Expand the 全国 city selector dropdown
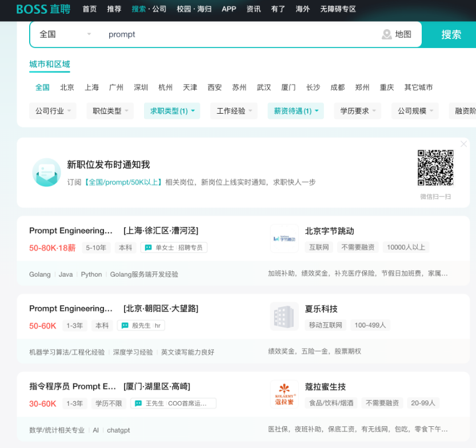 pos(65,34)
